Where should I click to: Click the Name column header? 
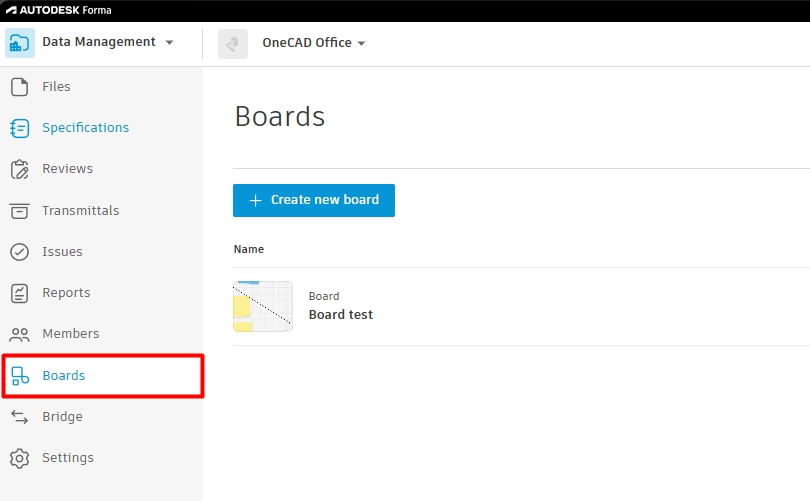tap(248, 249)
